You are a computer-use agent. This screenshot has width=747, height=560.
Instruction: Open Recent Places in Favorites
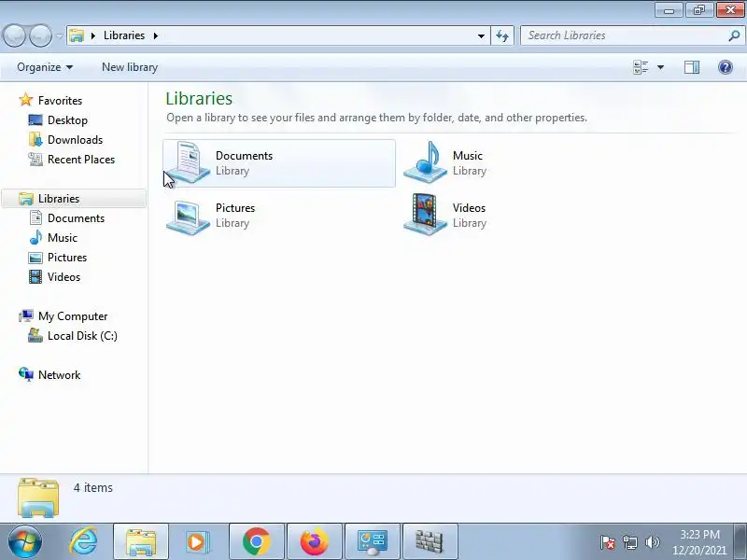point(81,160)
